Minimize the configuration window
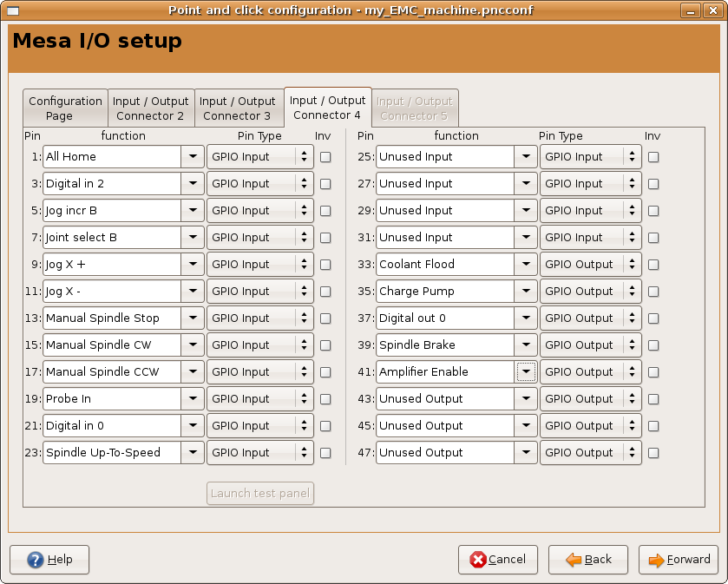The width and height of the screenshot is (728, 584). pyautogui.click(x=691, y=10)
